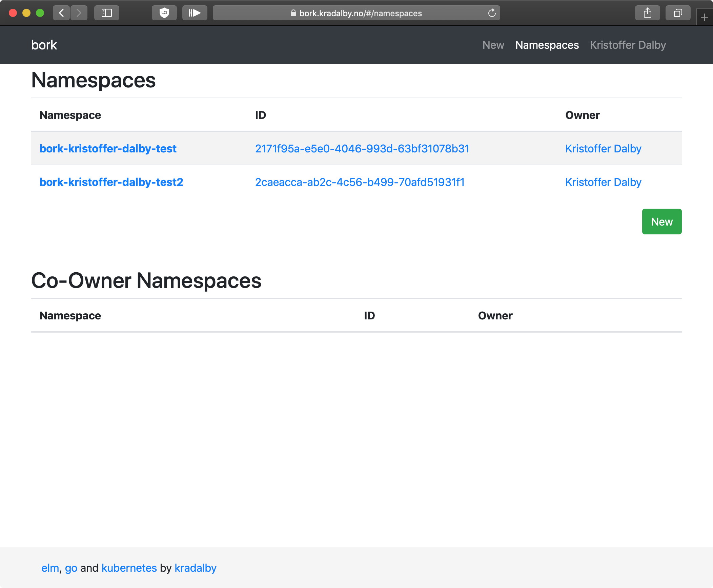The width and height of the screenshot is (713, 588).
Task: Select Namespaces in the top navigation
Action: tap(547, 45)
